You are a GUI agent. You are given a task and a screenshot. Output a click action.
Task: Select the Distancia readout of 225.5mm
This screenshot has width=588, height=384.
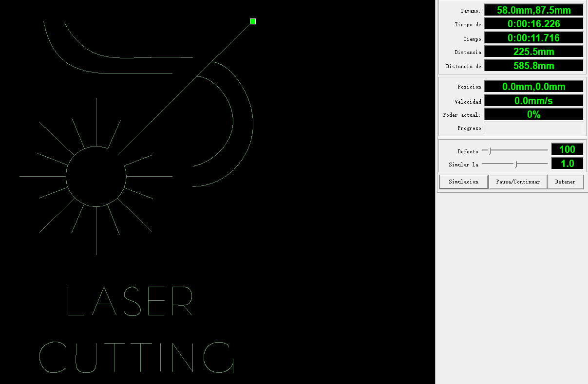(533, 51)
